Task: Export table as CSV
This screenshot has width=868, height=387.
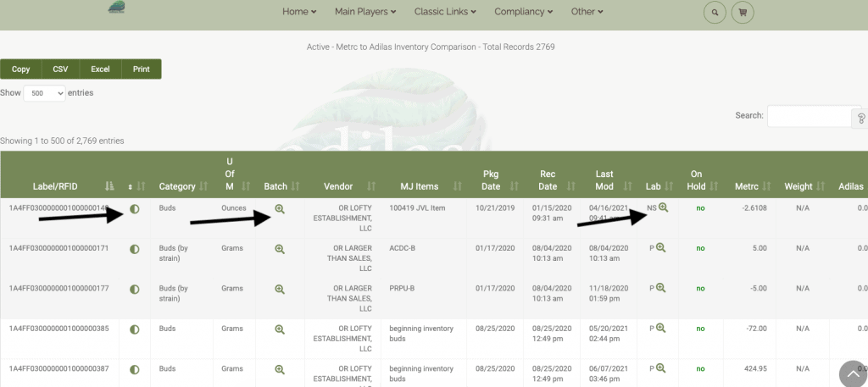Action: tap(60, 69)
